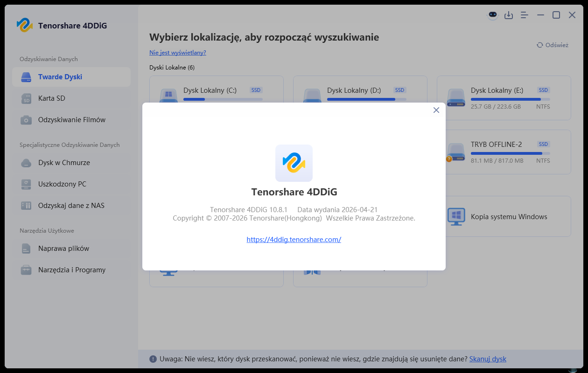Select Odzyskaj dane z NAS
Image resolution: width=588 pixels, height=373 pixels.
pyautogui.click(x=71, y=206)
